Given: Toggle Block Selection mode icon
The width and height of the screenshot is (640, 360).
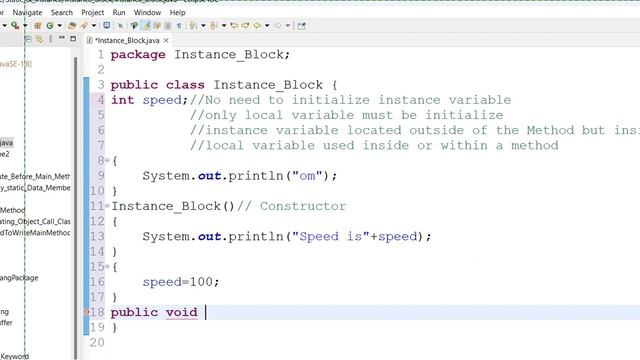Looking at the screenshot, I should click(167, 25).
